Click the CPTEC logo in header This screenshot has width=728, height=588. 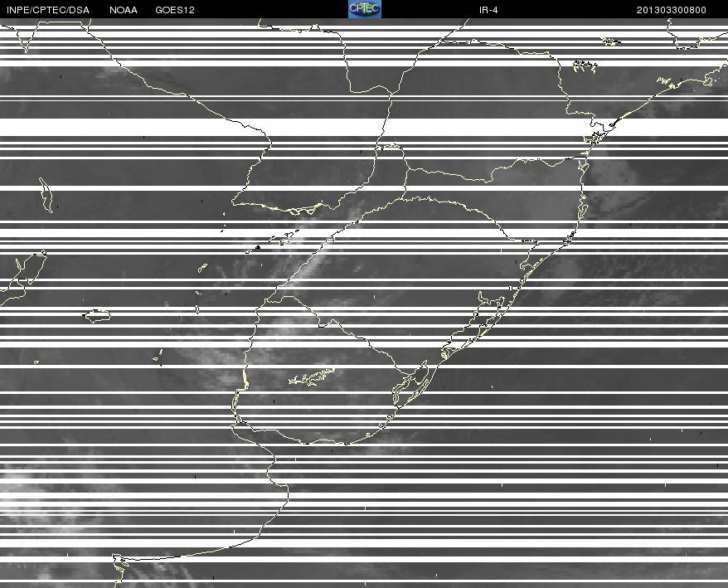(365, 9)
